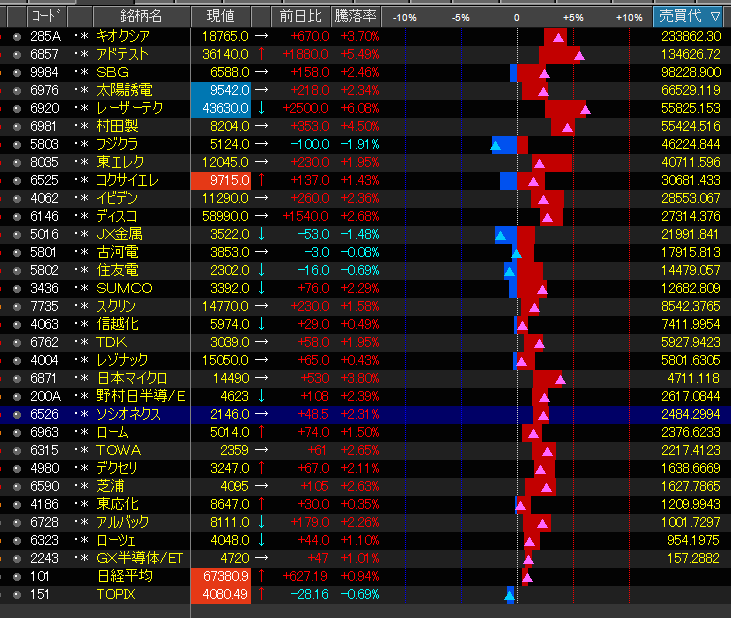The image size is (731, 618).
Task: Click the red up arrow for アドテスト
Action: point(262,54)
